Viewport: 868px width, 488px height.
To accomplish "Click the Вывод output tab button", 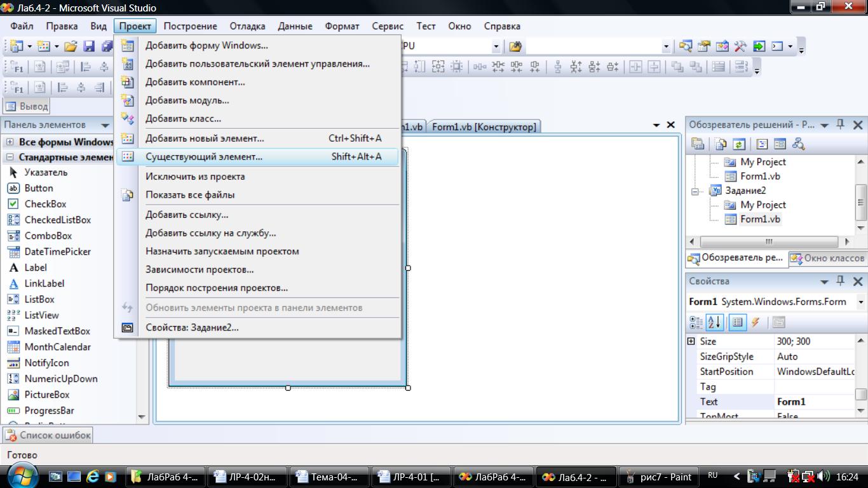I will tap(27, 107).
